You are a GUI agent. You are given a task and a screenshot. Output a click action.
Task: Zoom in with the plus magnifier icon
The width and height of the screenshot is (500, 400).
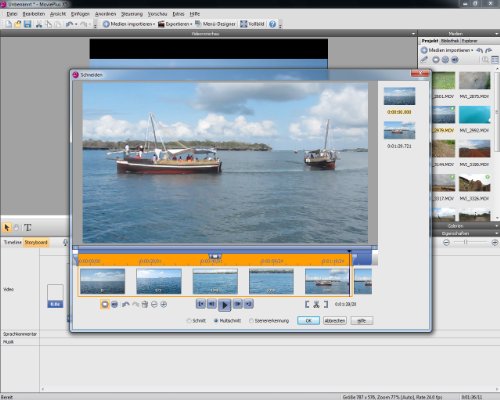[x=164, y=304]
